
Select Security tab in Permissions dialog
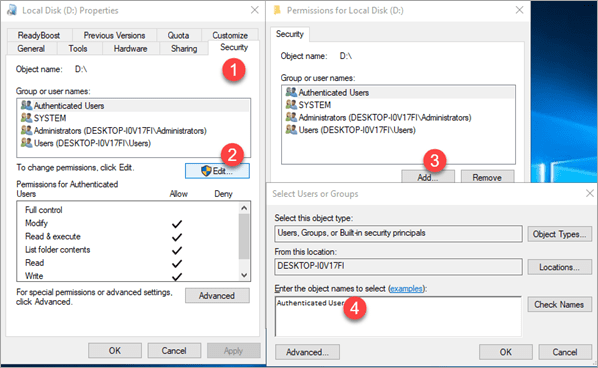coord(290,34)
